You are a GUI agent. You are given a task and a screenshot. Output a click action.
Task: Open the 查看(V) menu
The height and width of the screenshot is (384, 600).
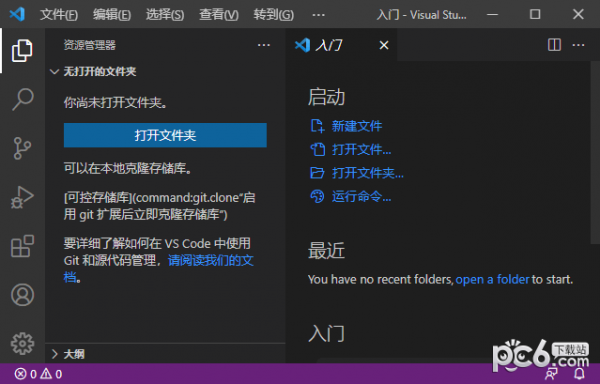pyautogui.click(x=218, y=15)
